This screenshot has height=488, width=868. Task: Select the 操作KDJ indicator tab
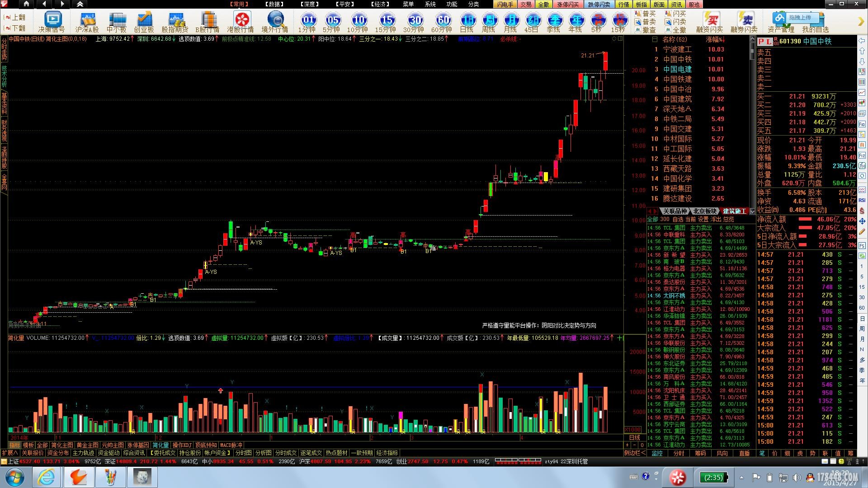point(182,445)
